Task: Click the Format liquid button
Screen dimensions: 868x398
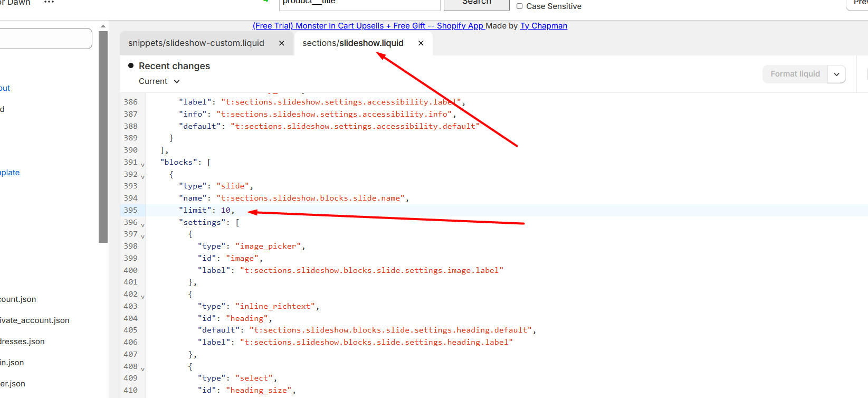Action: 795,74
